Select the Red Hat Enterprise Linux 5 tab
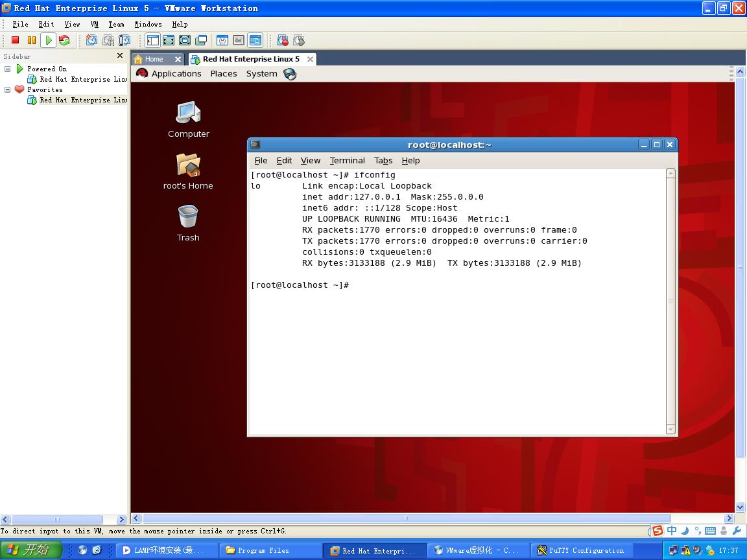This screenshot has width=747, height=560. click(251, 59)
